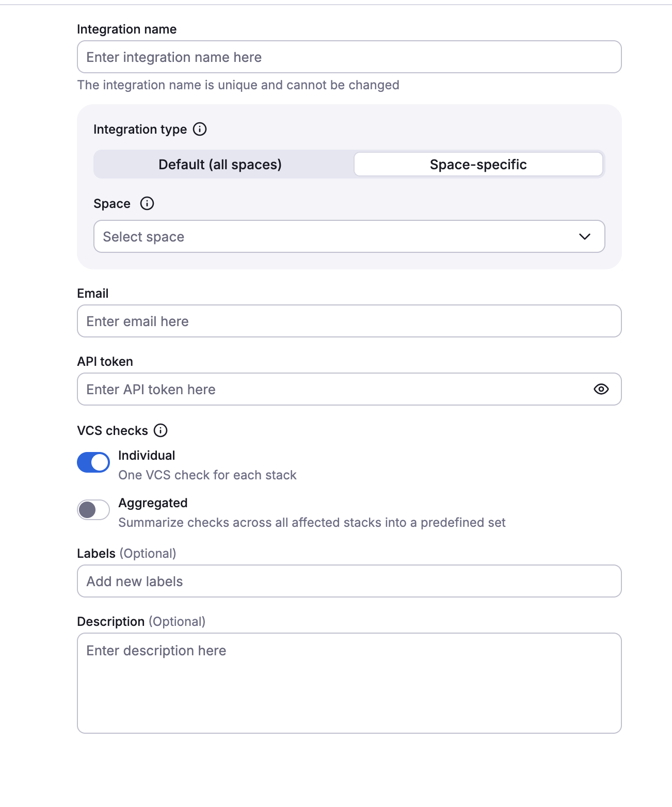Select the Space-specific integration type
This screenshot has width=672, height=807.
point(478,165)
